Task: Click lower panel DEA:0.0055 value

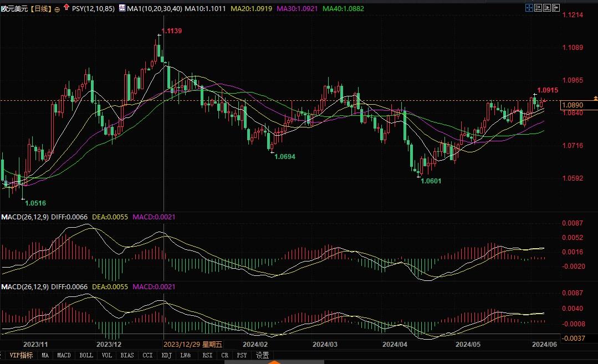Action: tap(110, 286)
